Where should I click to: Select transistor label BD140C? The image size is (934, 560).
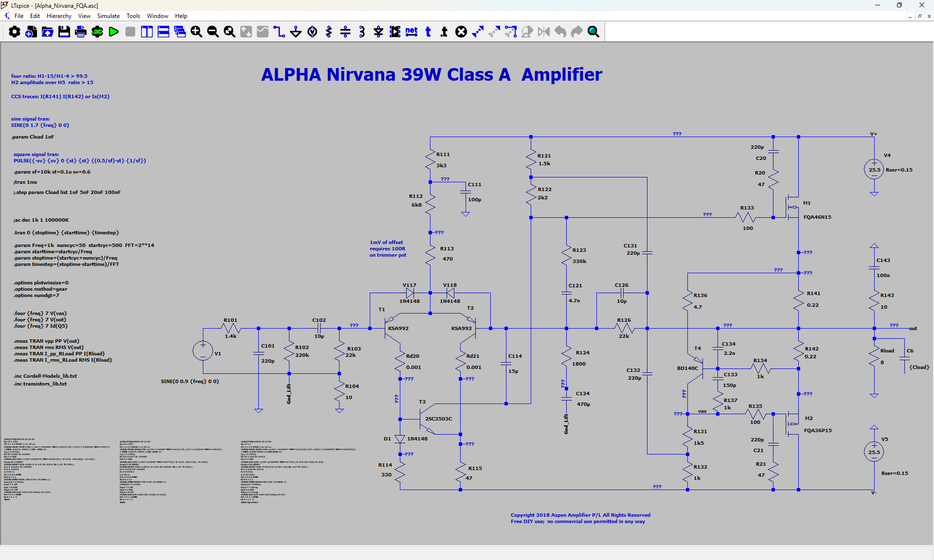(x=687, y=368)
